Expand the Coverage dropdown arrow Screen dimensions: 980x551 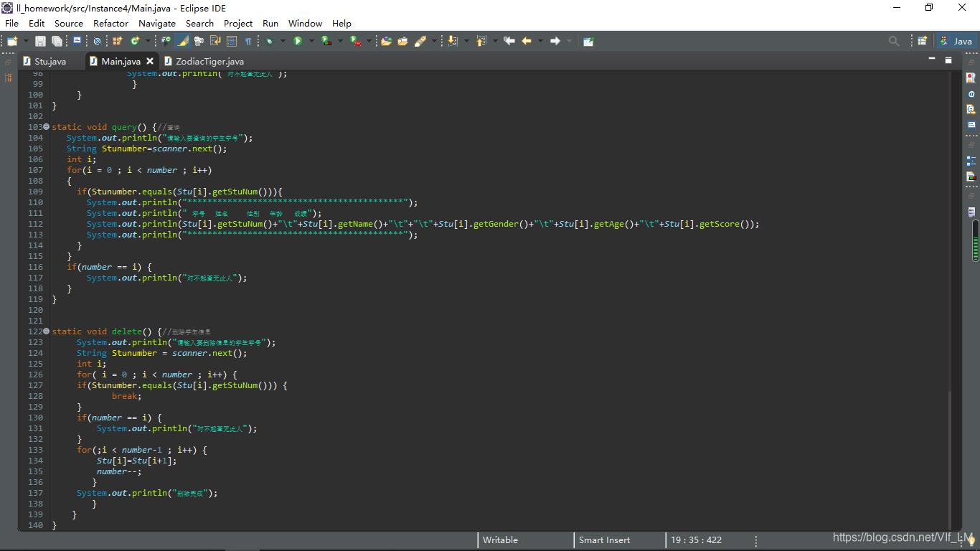[340, 41]
